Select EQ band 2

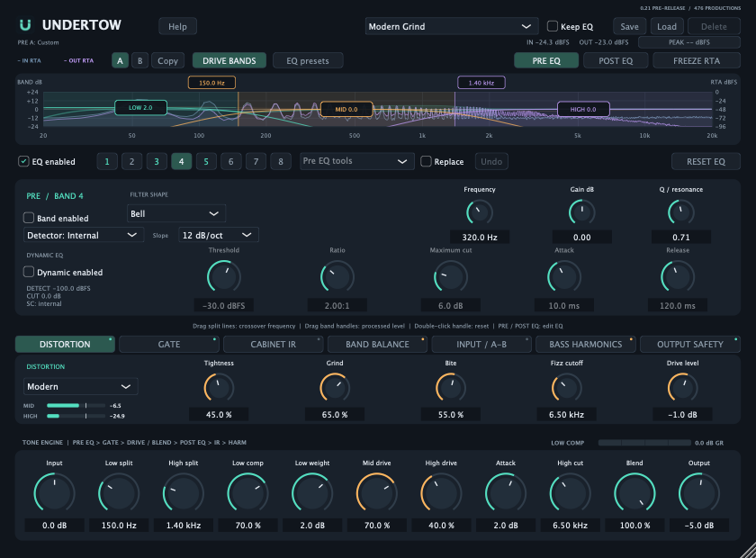[131, 162]
